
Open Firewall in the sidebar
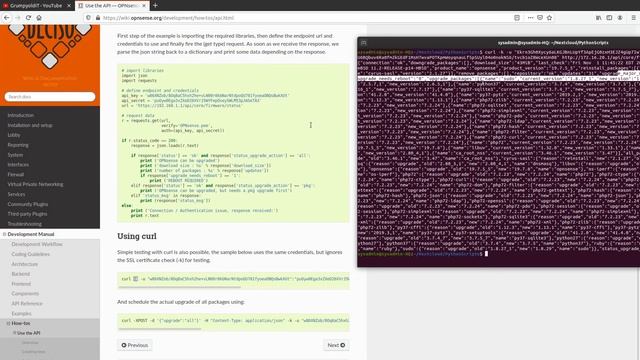tap(16, 174)
